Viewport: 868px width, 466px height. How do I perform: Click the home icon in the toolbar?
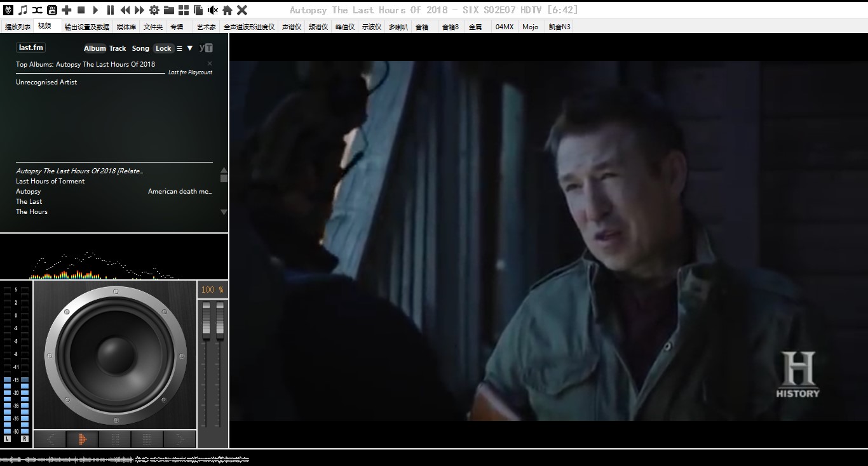(227, 10)
